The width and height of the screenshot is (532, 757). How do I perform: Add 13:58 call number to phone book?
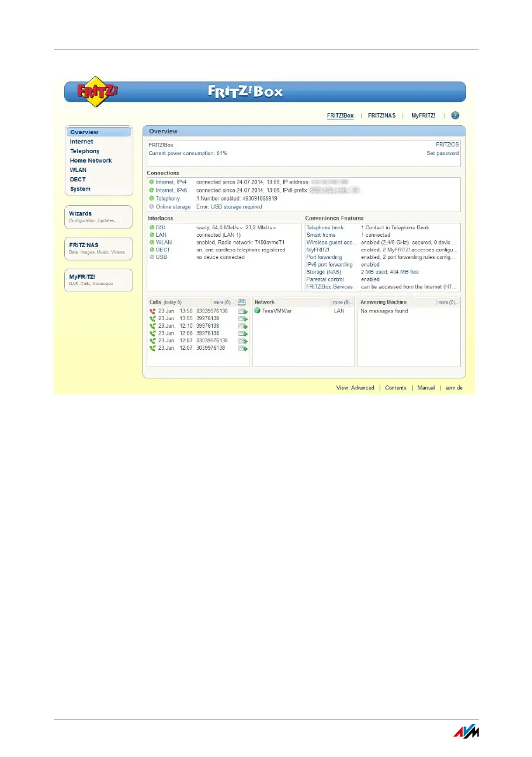pos(243,311)
